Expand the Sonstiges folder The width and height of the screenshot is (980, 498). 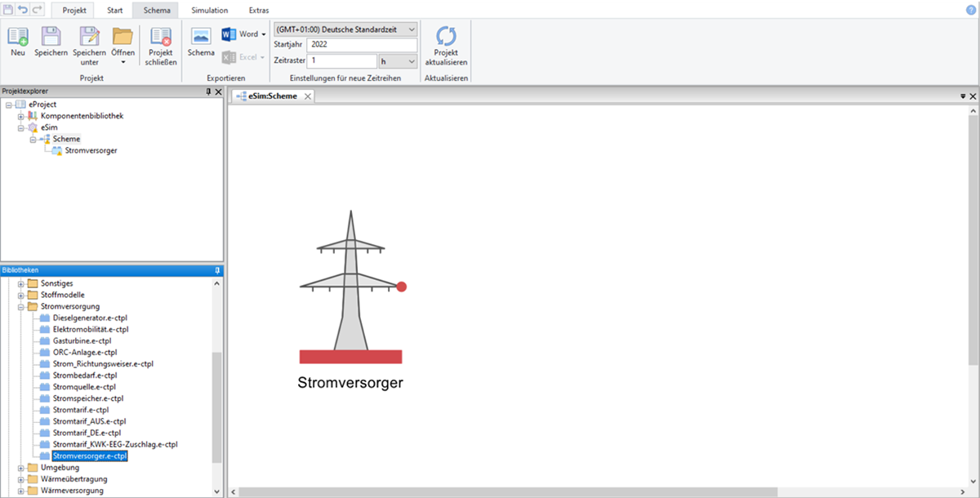[x=21, y=283]
